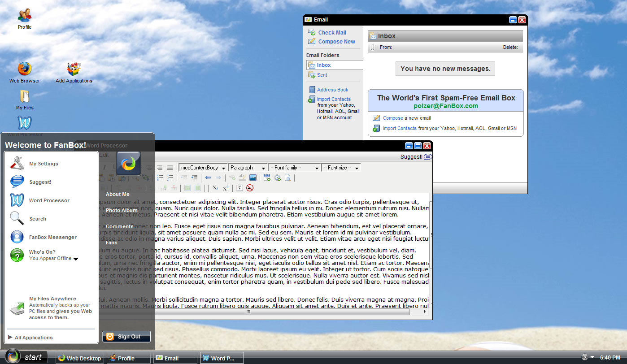This screenshot has width=627, height=364.
Task: Open the mceContentBody style dropdown
Action: (x=203, y=168)
